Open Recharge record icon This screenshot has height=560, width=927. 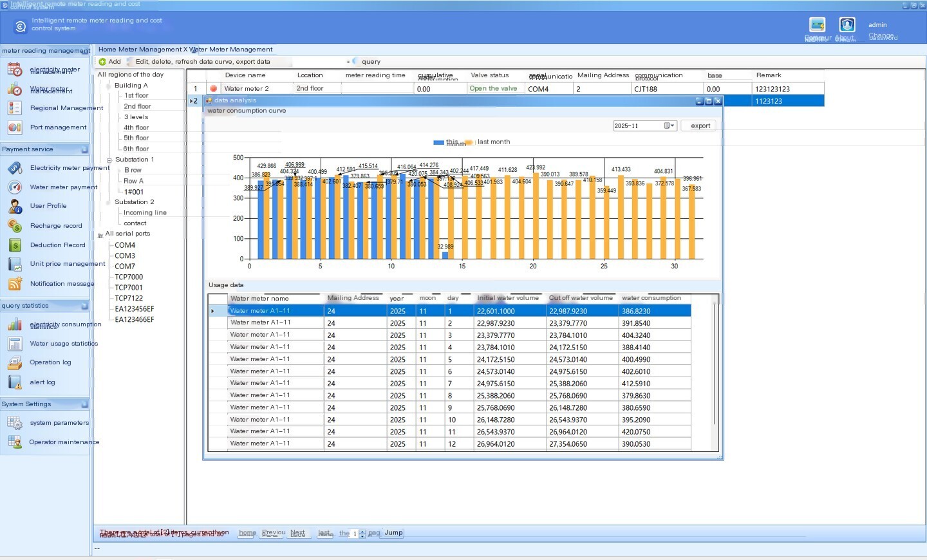click(x=15, y=226)
